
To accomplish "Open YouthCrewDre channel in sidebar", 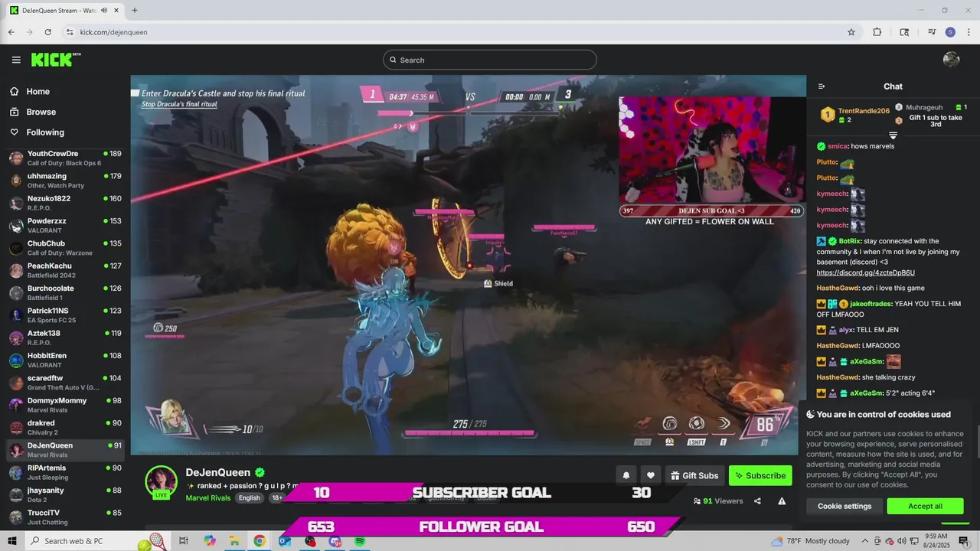I will pos(66,158).
